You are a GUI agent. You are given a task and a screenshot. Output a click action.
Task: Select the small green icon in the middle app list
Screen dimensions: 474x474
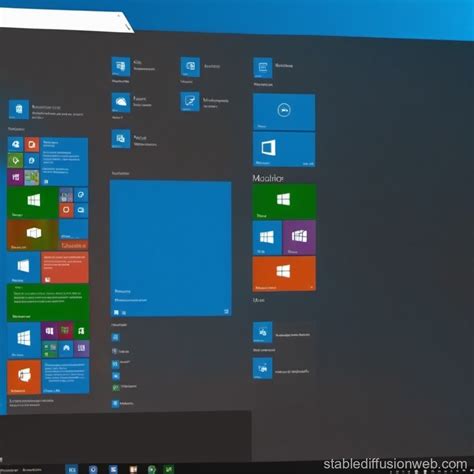pos(116,388)
